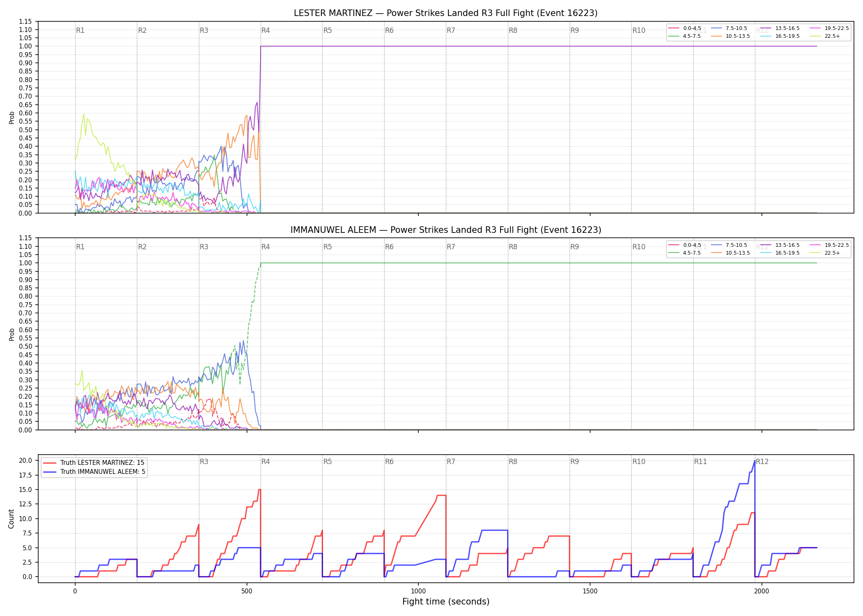The image size is (863, 616).
Task: Click R3 marker in the Count chart
Action: click(204, 462)
